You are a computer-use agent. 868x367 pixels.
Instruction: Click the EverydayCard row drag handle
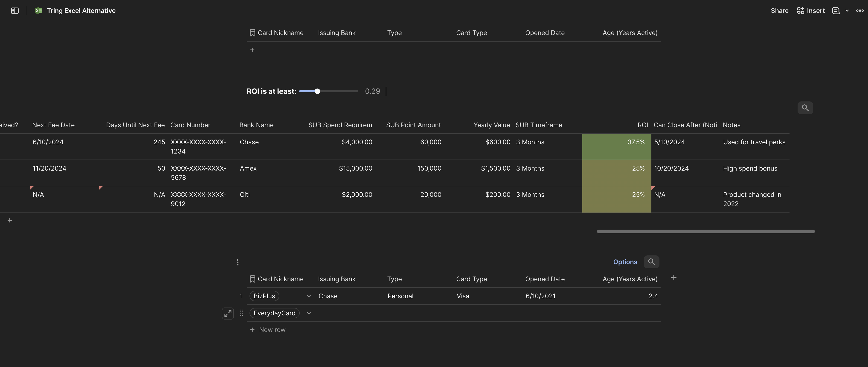click(241, 313)
